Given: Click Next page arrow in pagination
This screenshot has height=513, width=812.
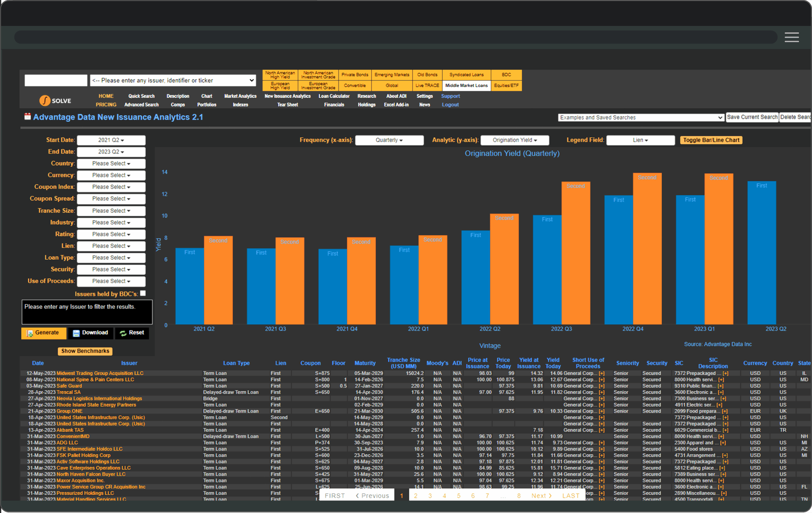Looking at the screenshot, I should point(541,496).
